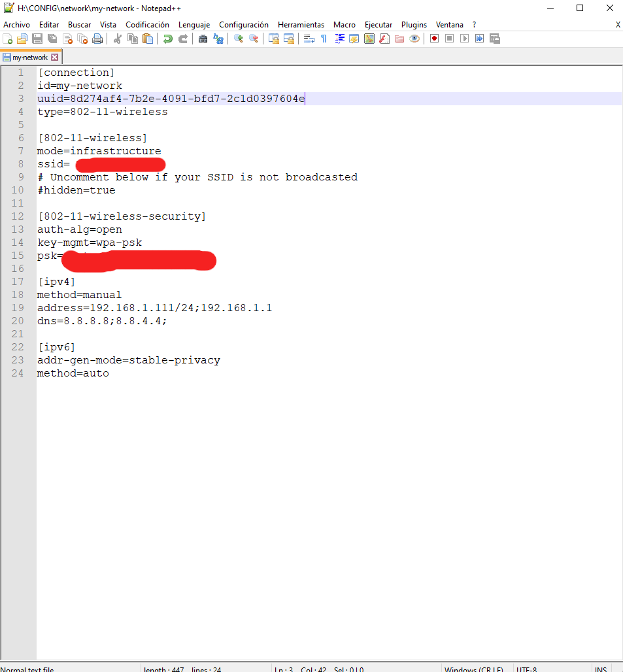
Task: Toggle synchronized horizontal scrolling icon
Action: click(289, 39)
